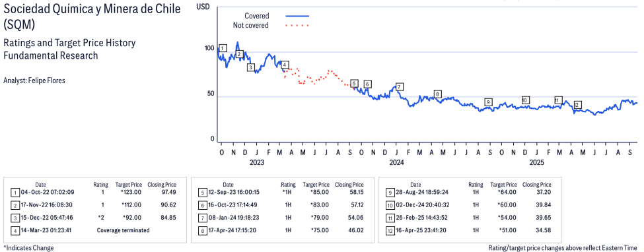Click target price *85.00
The image size is (644, 252).
tap(320, 192)
